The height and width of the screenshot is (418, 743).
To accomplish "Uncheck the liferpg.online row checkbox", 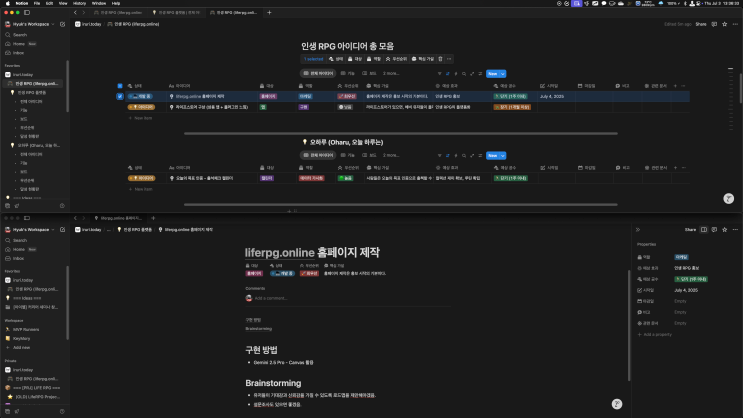I will pyautogui.click(x=120, y=96).
